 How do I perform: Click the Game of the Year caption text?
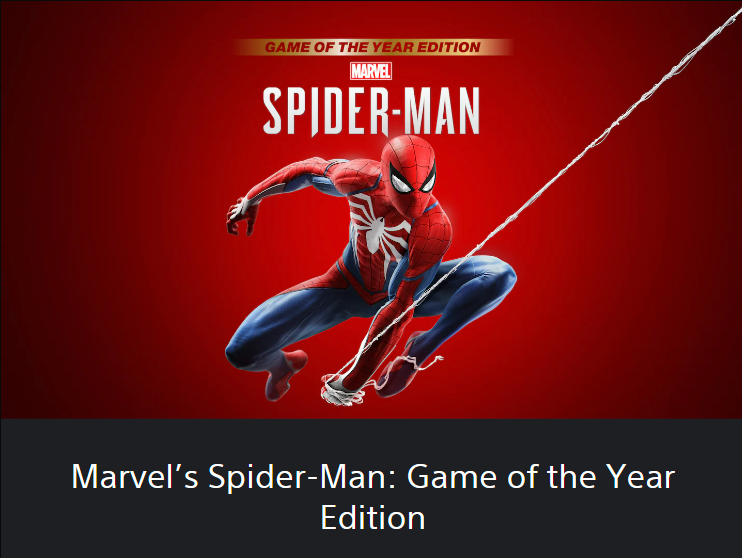pyautogui.click(x=541, y=477)
